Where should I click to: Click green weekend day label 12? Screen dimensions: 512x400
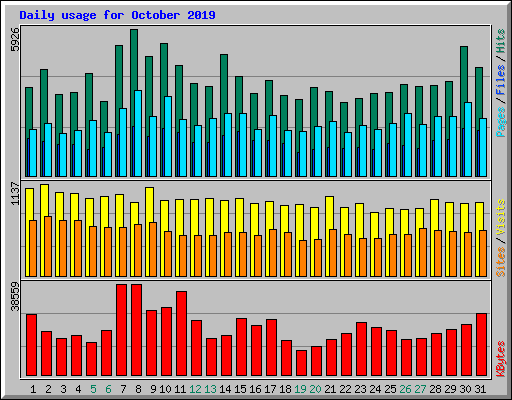pos(195,389)
